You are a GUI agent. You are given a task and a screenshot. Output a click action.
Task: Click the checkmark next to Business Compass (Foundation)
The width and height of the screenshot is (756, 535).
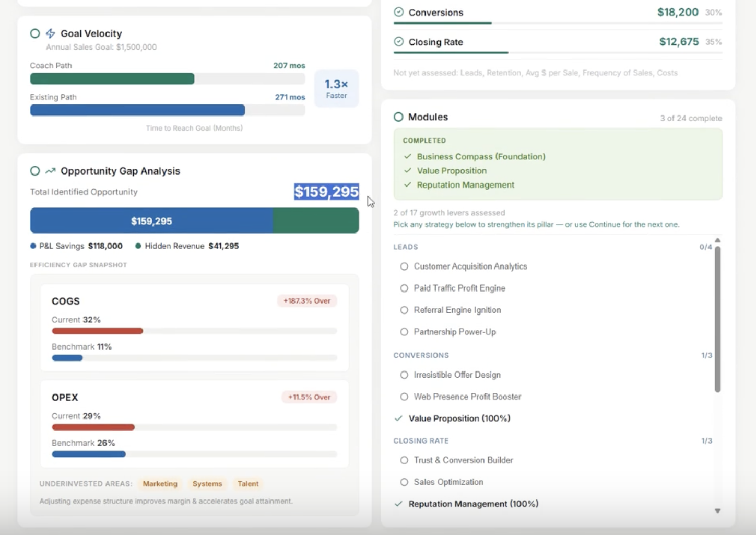(x=408, y=156)
